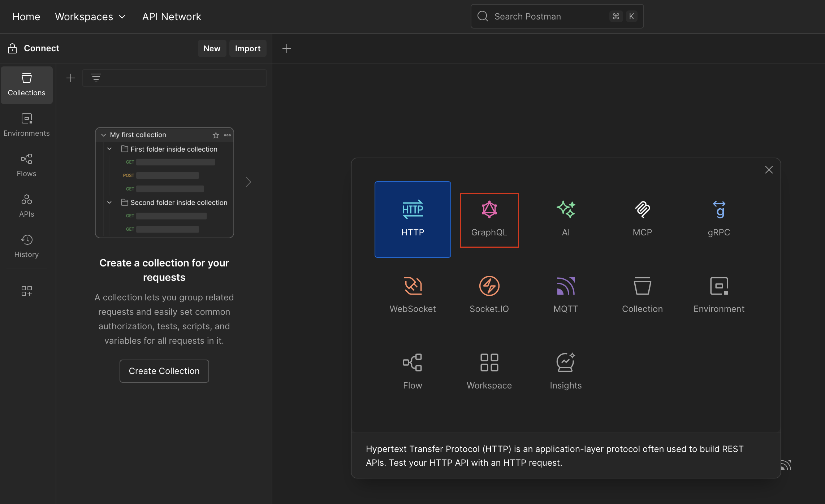
Task: Click 'First folder inside collection' text
Action: (174, 149)
